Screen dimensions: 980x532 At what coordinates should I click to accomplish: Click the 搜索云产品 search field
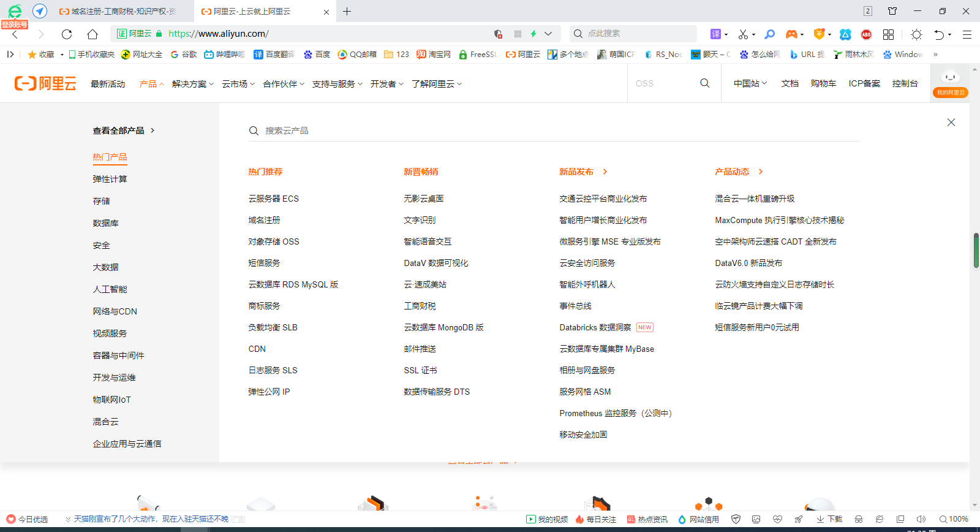[x=554, y=131]
